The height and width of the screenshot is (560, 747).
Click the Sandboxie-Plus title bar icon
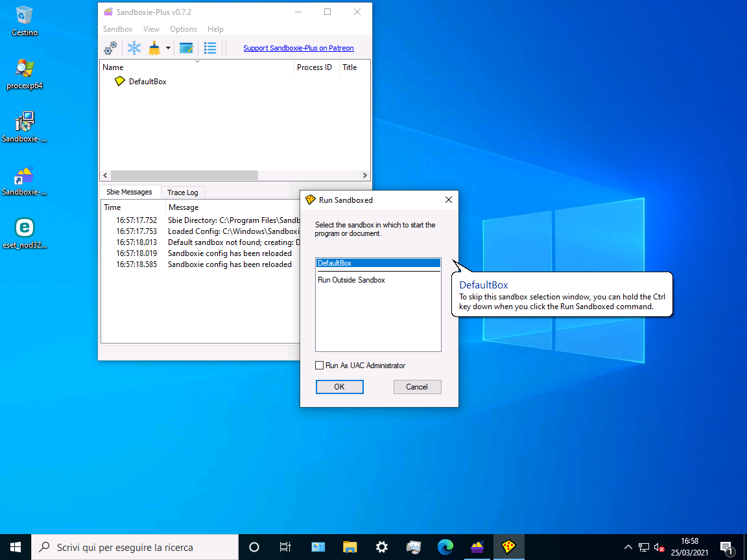tap(109, 12)
